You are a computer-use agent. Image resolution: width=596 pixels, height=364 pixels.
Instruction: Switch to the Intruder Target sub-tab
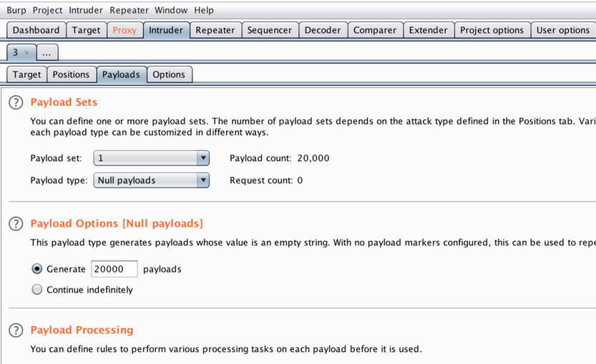click(x=26, y=74)
